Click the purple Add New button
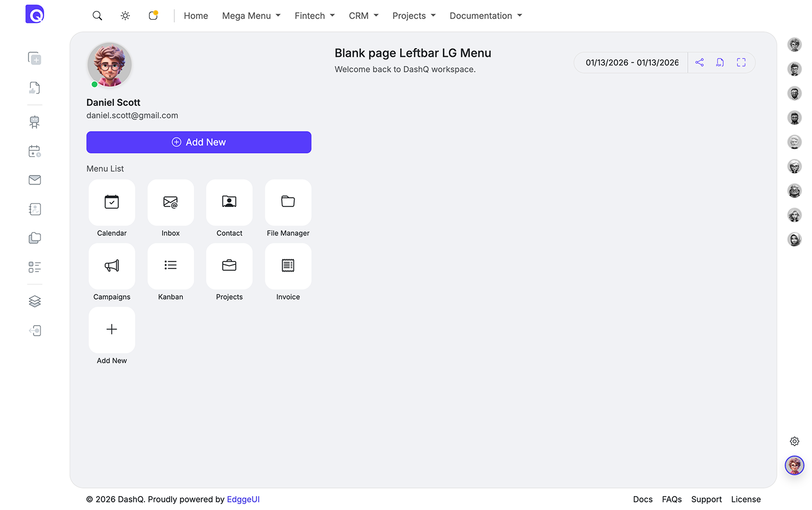812x510 pixels. [199, 143]
